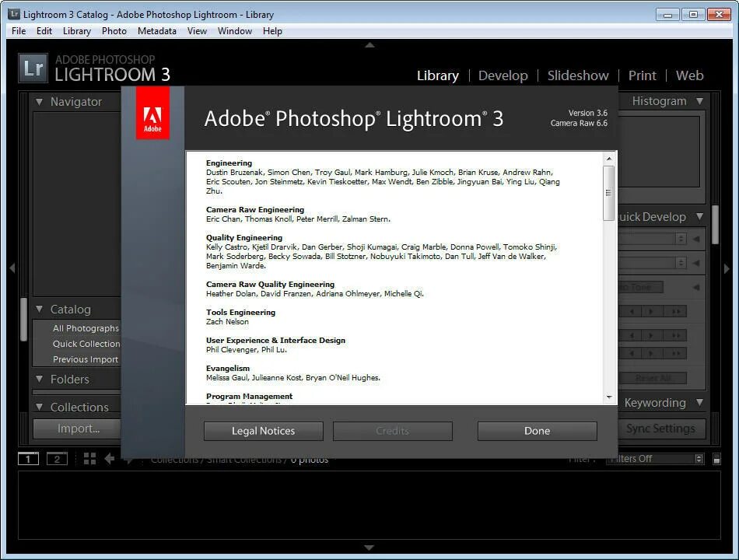Click the Version 3.6 text
739x560 pixels.
coord(588,113)
